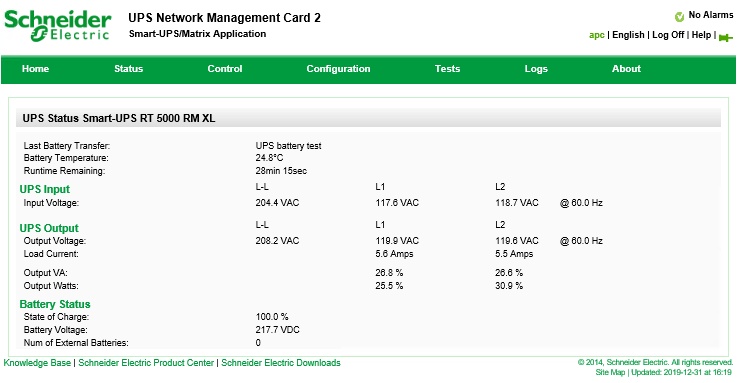Click the input L1 117.6 VAC value

[x=397, y=203]
